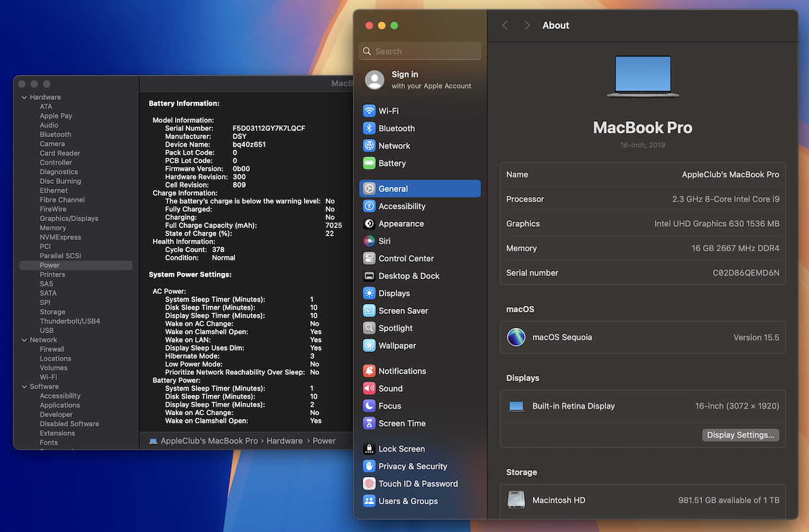Click the General gear icon
The width and height of the screenshot is (809, 532).
[x=369, y=188]
